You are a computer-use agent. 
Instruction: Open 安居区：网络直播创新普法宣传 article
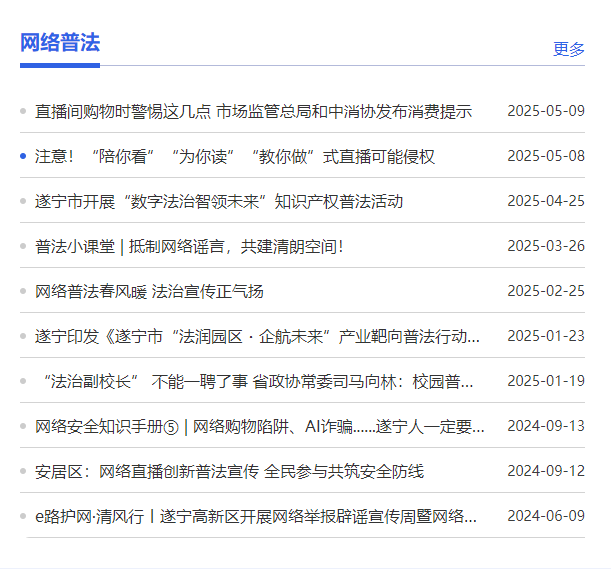click(x=229, y=472)
